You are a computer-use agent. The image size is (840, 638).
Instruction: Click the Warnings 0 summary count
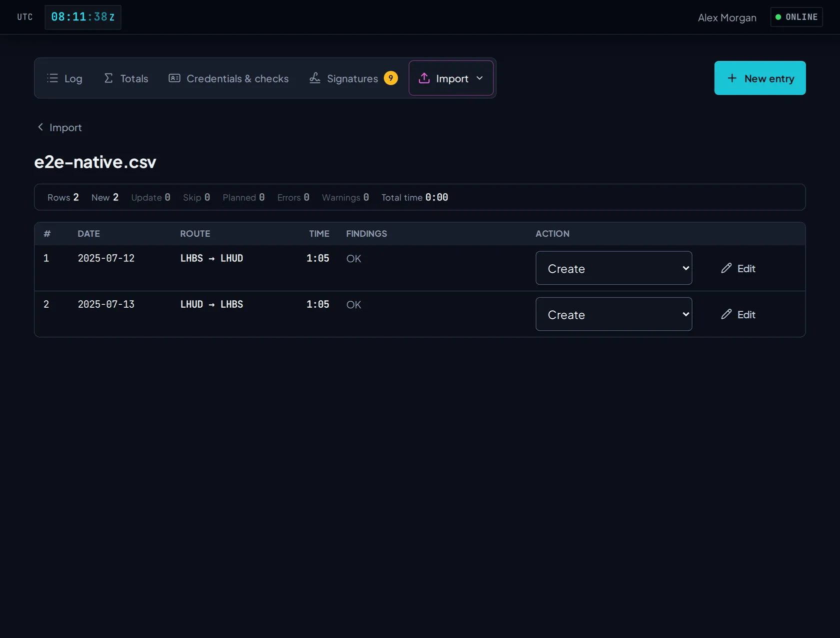(x=345, y=197)
